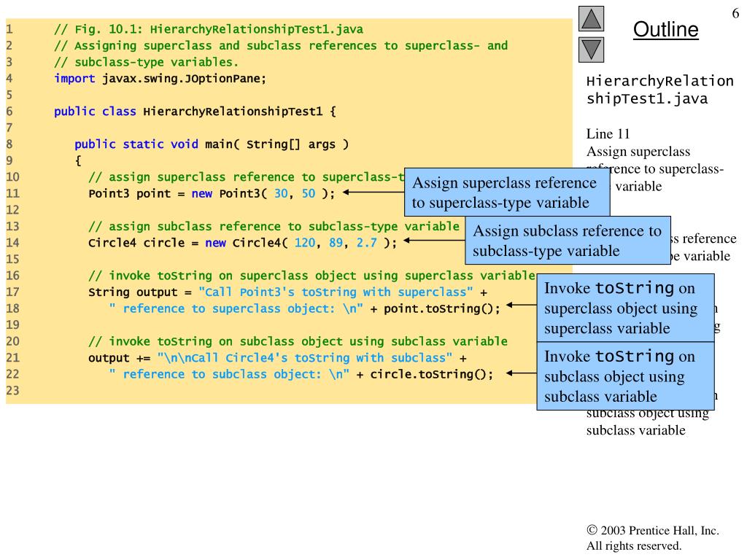Click the import keyword on line 4
Viewport: 747px width, 560px height.
tap(75, 79)
